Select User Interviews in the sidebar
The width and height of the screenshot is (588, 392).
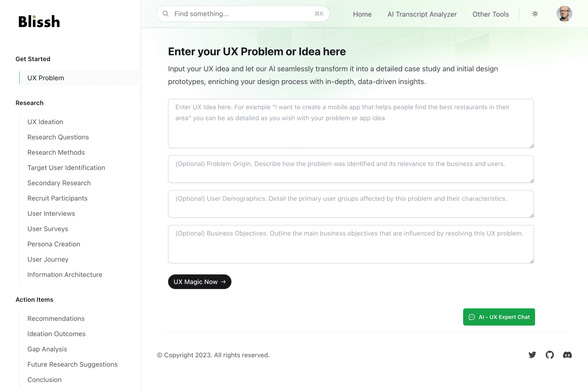(51, 213)
